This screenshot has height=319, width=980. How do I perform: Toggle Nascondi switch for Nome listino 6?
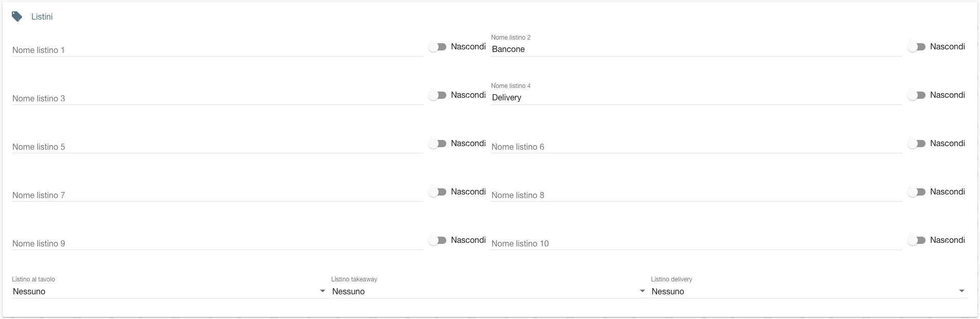click(x=917, y=144)
